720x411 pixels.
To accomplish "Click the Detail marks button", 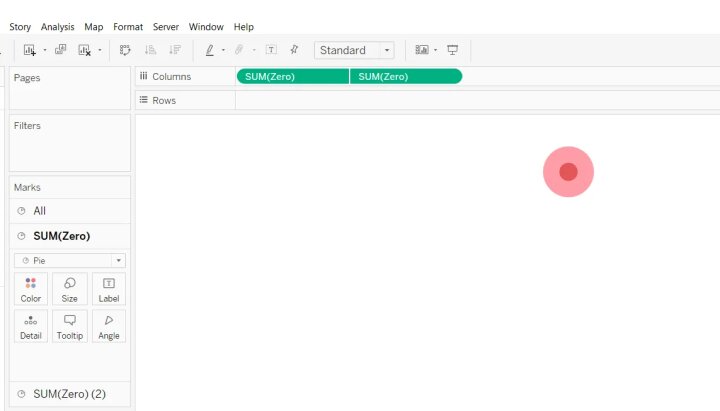I will click(31, 327).
